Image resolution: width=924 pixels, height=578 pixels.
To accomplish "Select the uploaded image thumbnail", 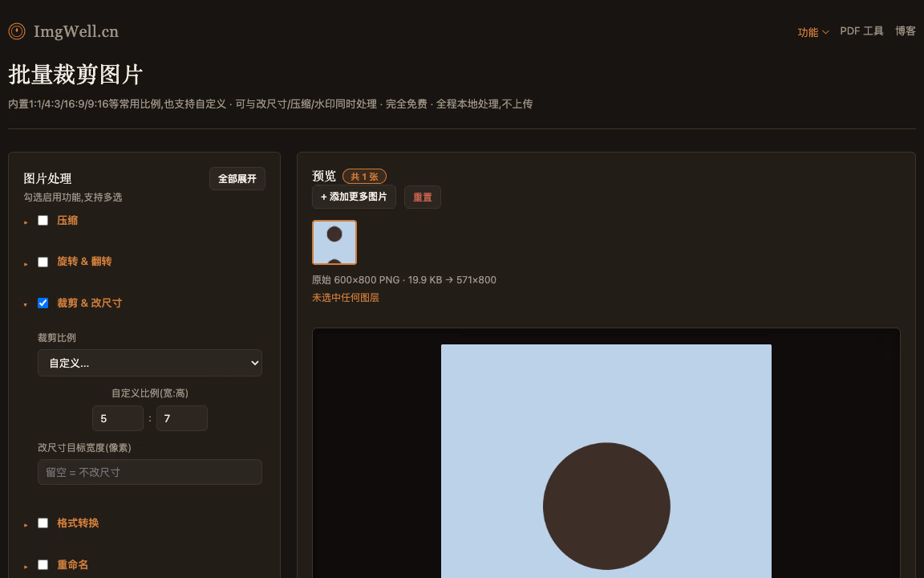I will 334,242.
